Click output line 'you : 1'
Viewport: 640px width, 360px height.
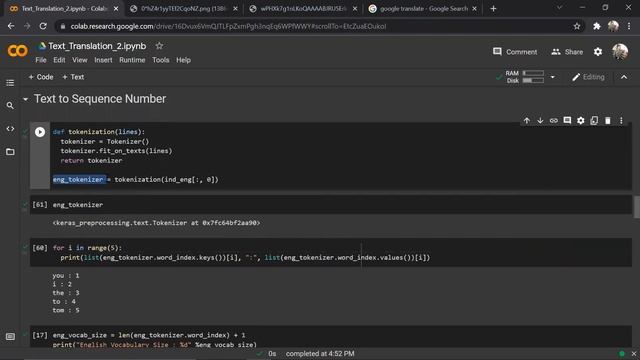(66, 276)
